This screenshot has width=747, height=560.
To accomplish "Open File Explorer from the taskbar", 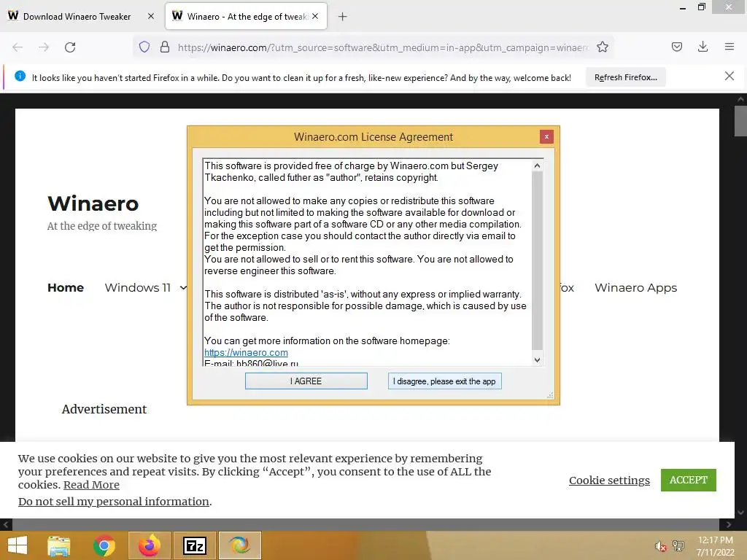I will click(x=59, y=545).
